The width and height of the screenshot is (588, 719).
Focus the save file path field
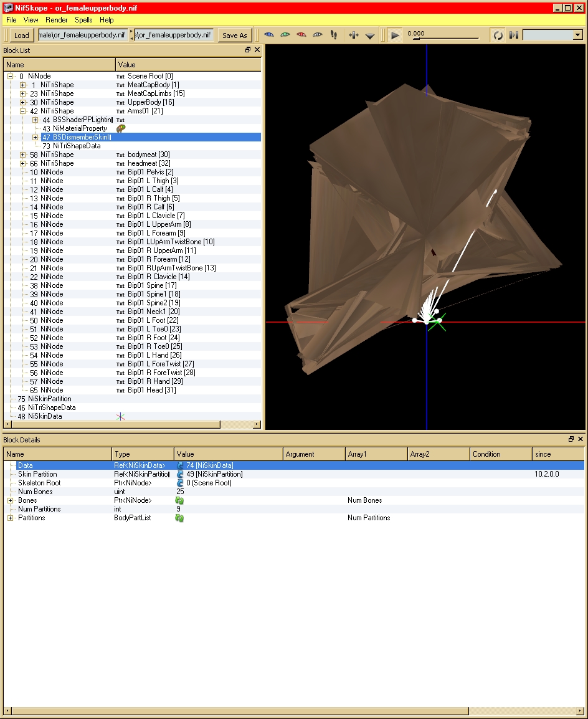[174, 35]
